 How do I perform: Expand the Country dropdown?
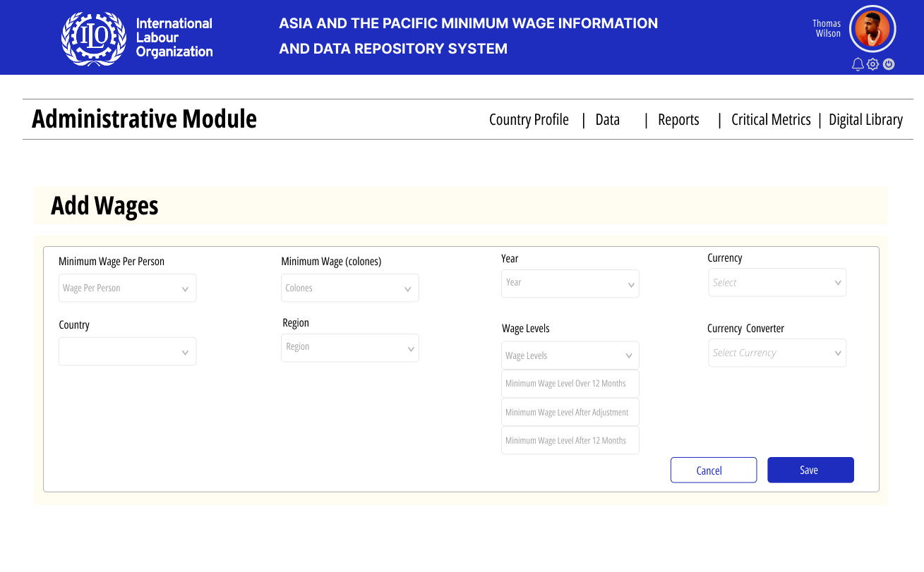coord(127,352)
